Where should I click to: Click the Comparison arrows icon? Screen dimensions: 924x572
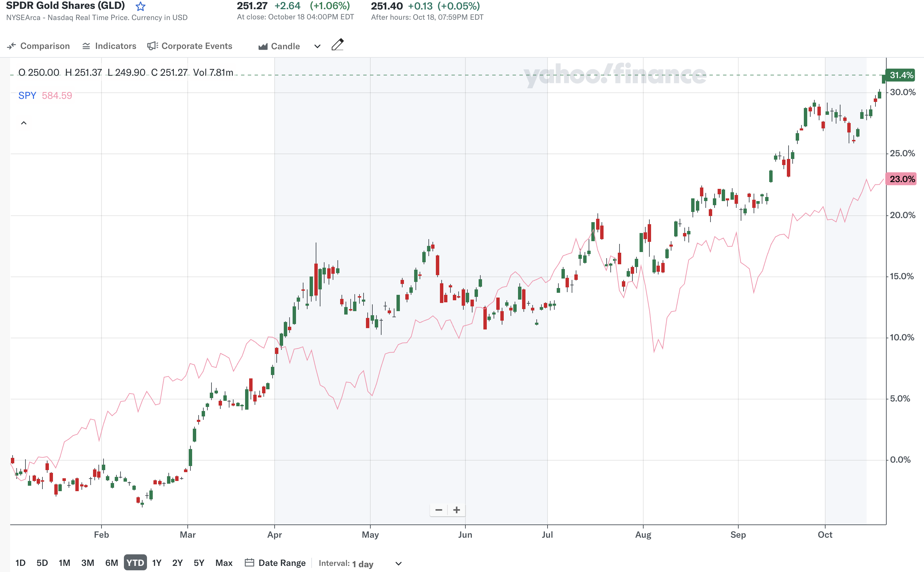pyautogui.click(x=11, y=46)
